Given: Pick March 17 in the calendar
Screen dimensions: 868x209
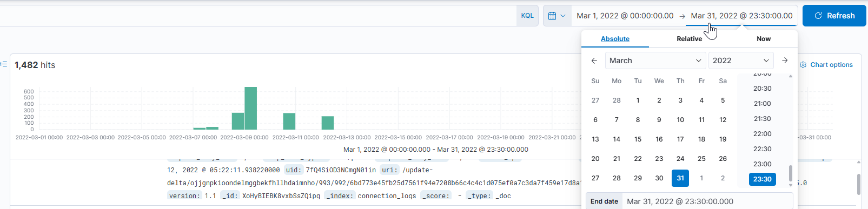Looking at the screenshot, I should (680, 139).
